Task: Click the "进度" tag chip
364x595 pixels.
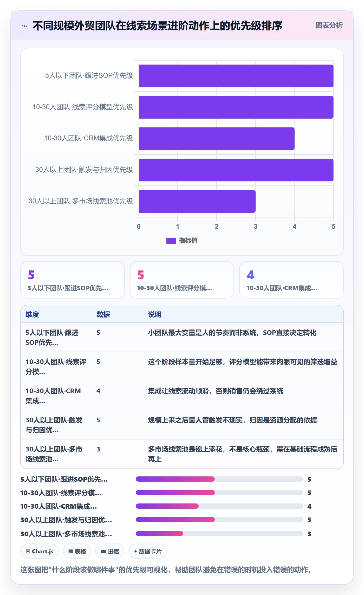Action: [x=110, y=551]
